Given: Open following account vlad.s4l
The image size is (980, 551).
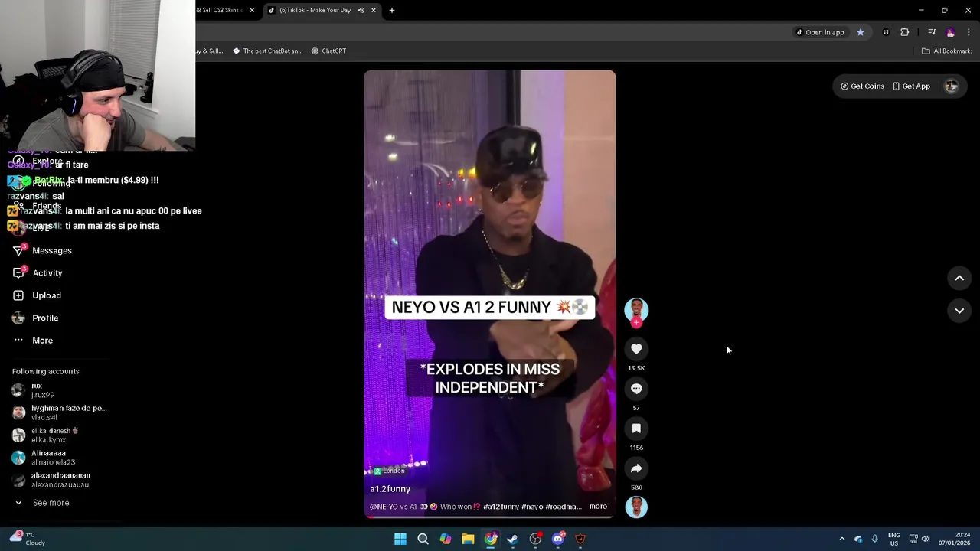Looking at the screenshot, I should pos(59,412).
